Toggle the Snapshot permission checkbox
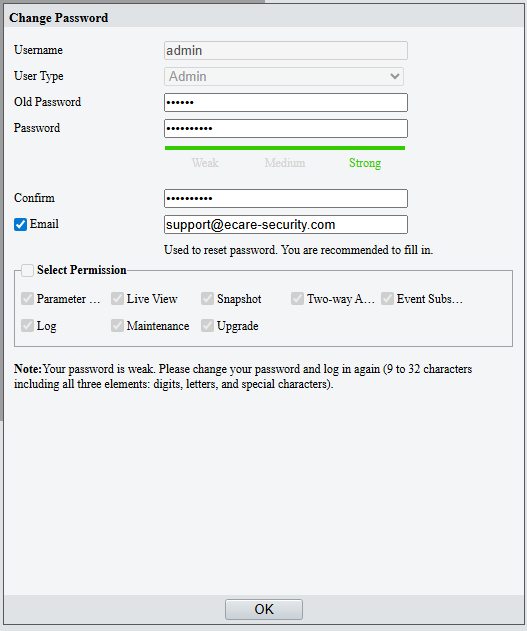The height and width of the screenshot is (631, 527). [x=208, y=299]
